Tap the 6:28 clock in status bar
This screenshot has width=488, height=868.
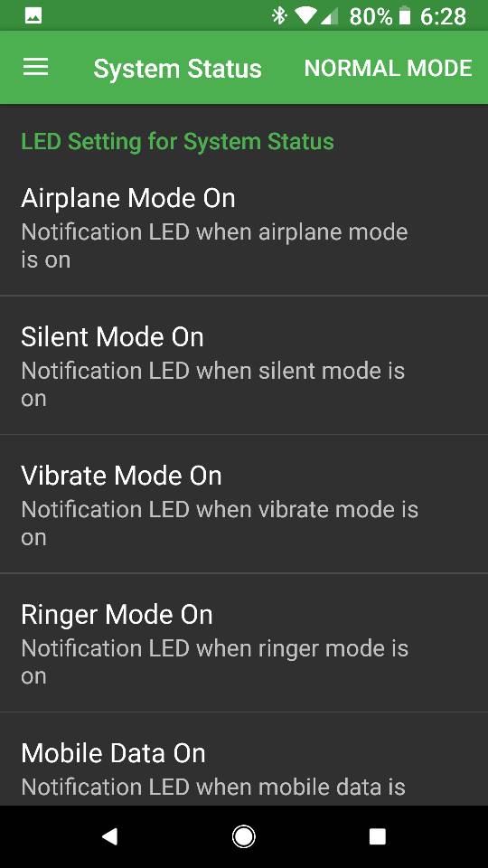click(443, 16)
